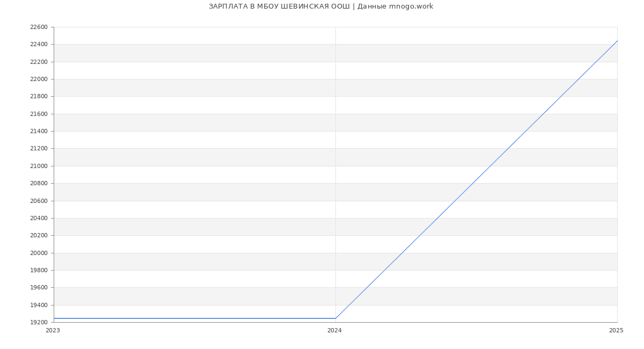The height and width of the screenshot is (349, 644).
Task: Click the 20000 y-axis label
Action: 39,253
